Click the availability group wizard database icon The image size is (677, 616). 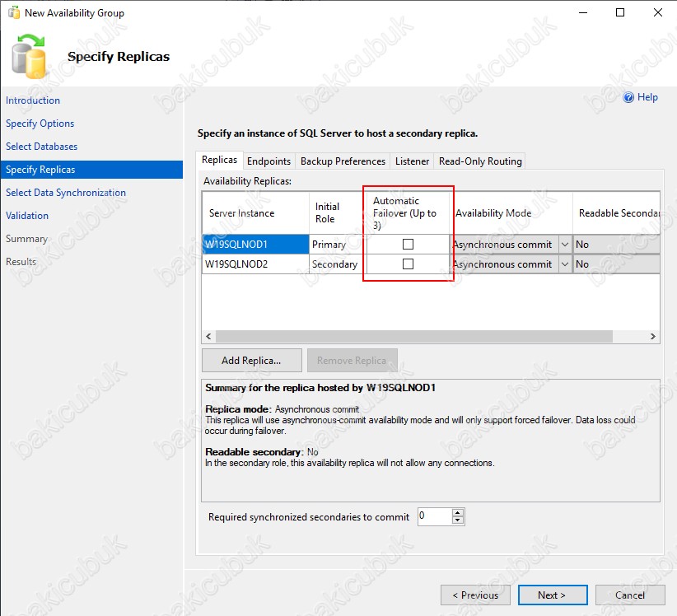click(30, 56)
